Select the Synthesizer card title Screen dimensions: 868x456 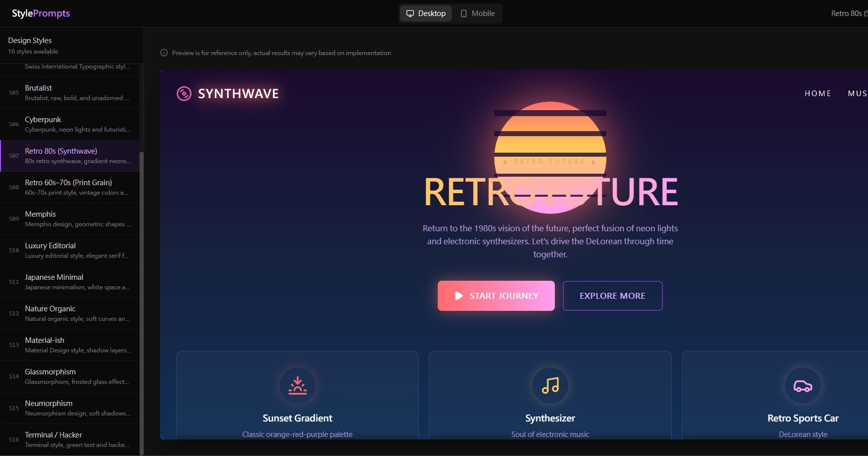click(550, 418)
